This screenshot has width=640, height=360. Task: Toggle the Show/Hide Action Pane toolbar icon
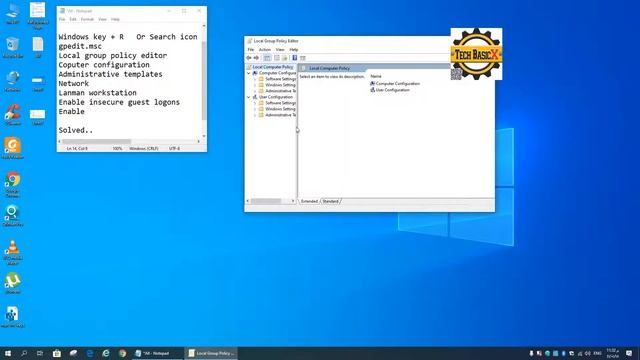(302, 58)
